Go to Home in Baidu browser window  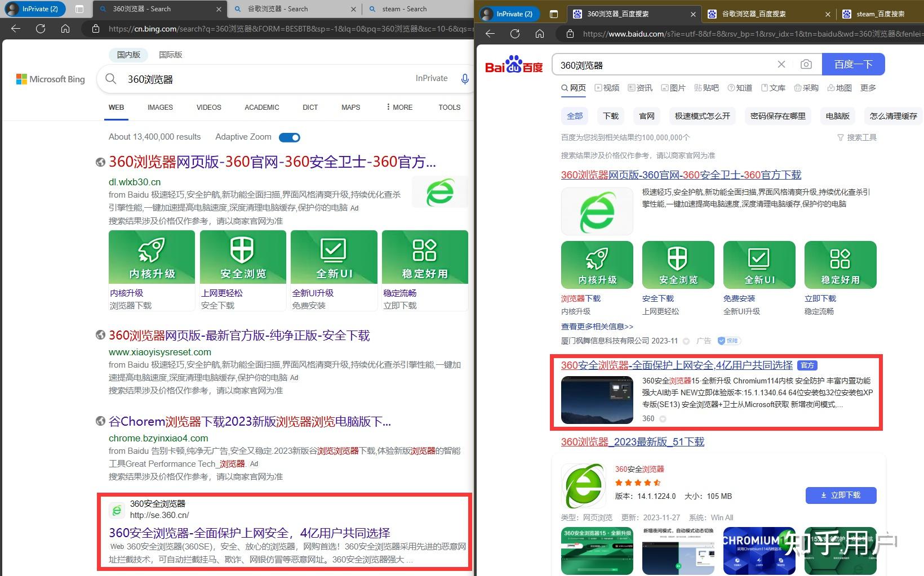(540, 34)
